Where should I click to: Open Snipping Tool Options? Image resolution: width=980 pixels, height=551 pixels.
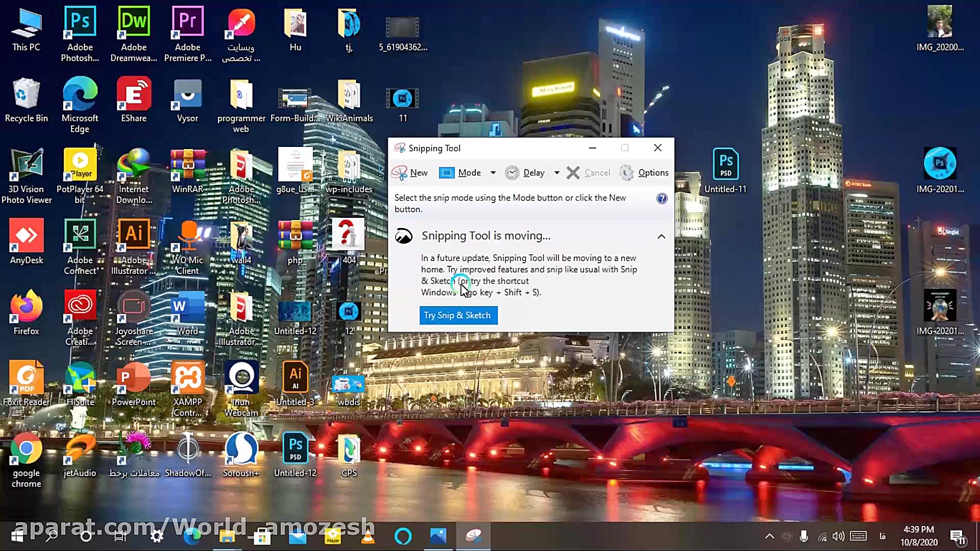[x=644, y=173]
